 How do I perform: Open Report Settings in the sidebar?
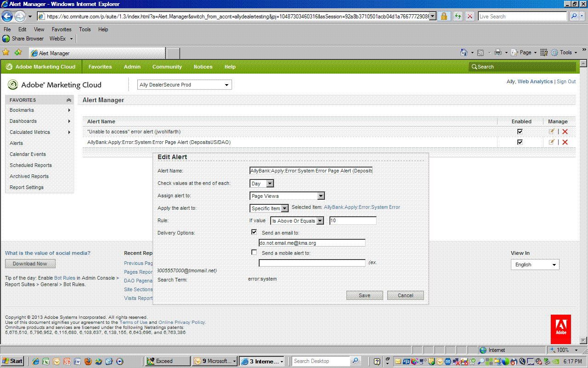click(27, 187)
